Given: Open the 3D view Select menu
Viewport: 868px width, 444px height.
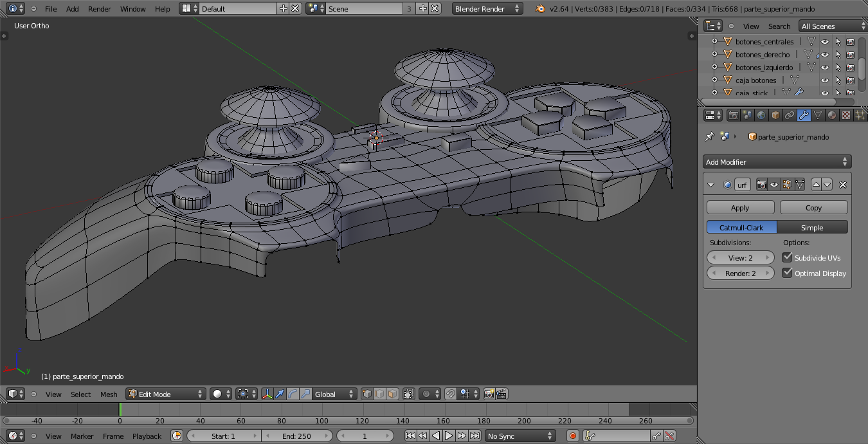Looking at the screenshot, I should click(x=80, y=394).
